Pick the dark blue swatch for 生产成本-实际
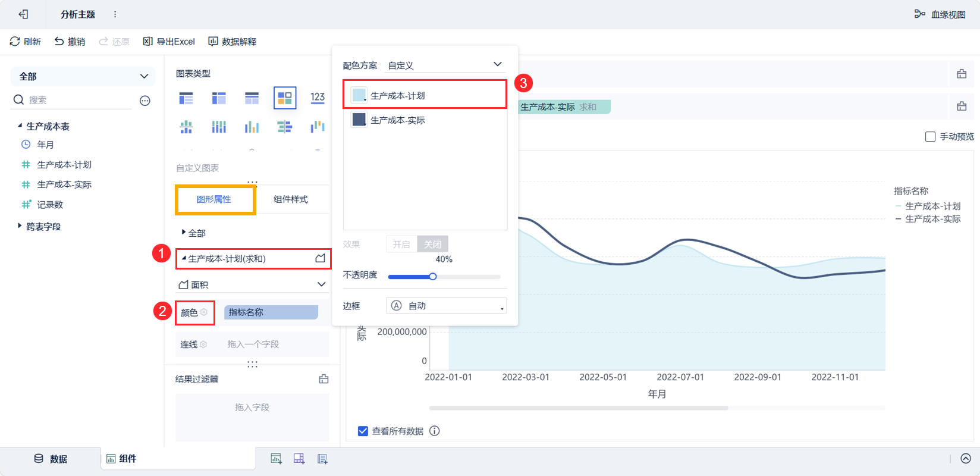The image size is (980, 476). pos(359,120)
